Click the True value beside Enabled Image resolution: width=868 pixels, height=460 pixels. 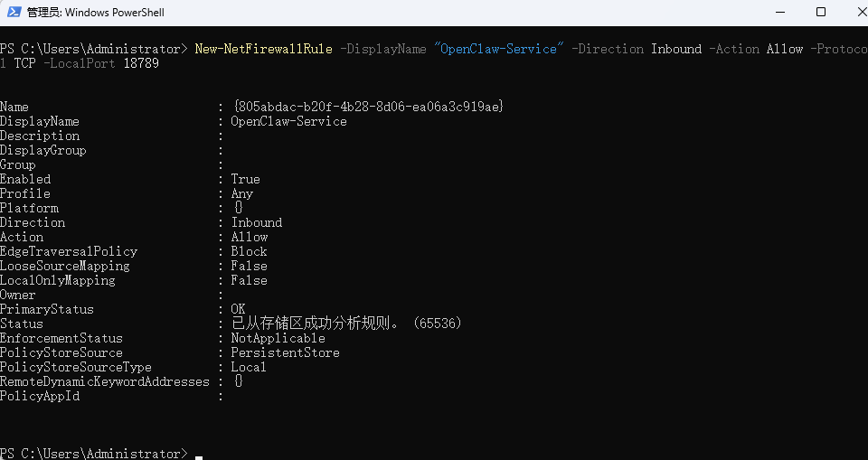coord(245,179)
